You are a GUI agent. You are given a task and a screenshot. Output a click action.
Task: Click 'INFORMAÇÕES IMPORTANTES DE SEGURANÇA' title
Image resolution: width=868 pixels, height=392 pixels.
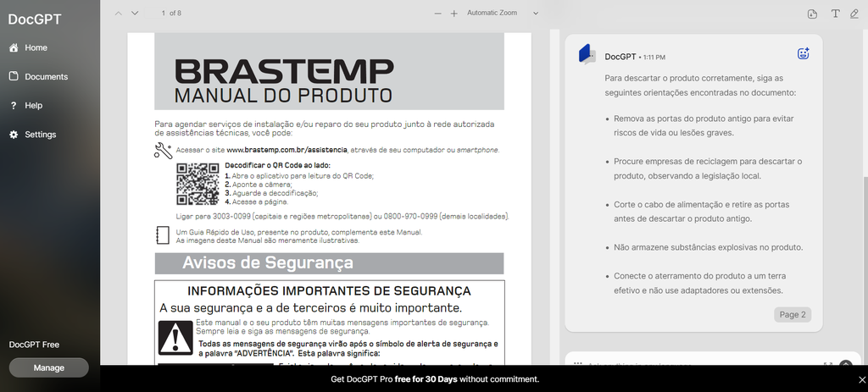(330, 290)
